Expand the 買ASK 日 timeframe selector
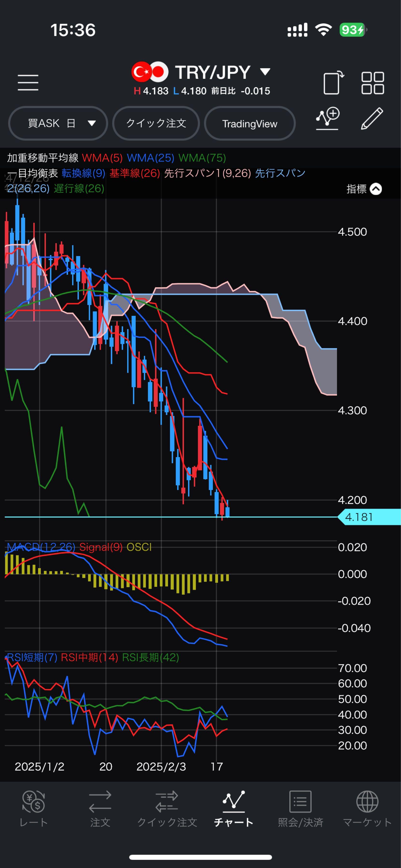 click(58, 123)
